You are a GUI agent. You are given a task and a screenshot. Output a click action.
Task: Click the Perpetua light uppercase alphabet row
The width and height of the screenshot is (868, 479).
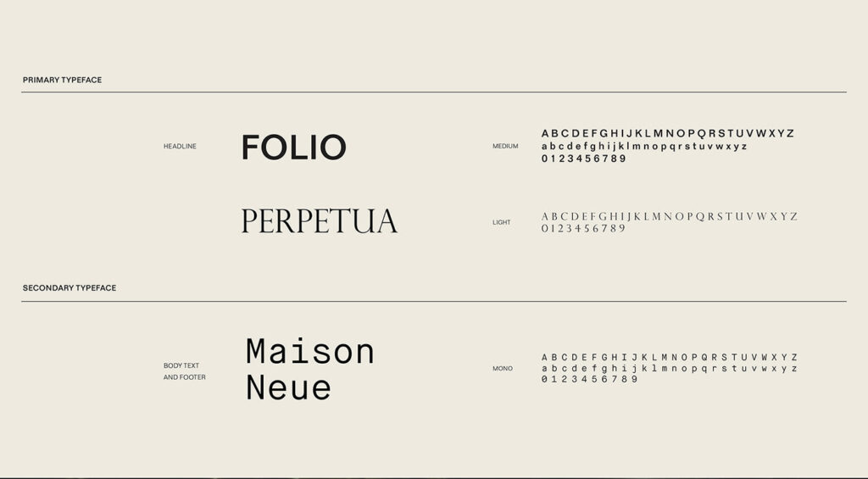click(x=670, y=216)
